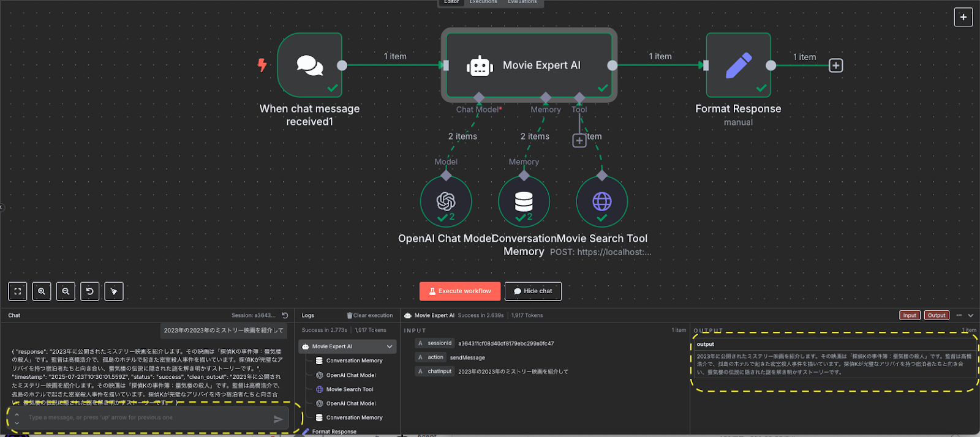
Task: Open the Format Response pencil node
Action: tap(738, 65)
